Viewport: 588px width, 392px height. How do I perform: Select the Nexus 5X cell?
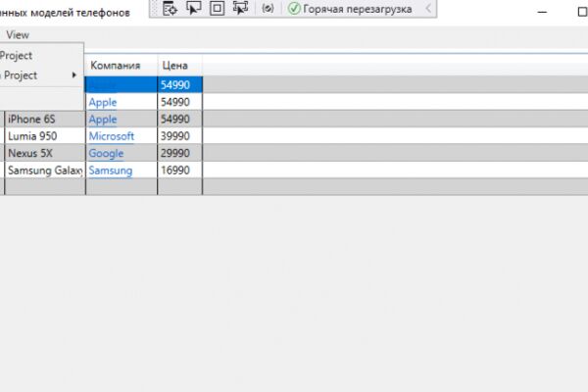pos(45,154)
